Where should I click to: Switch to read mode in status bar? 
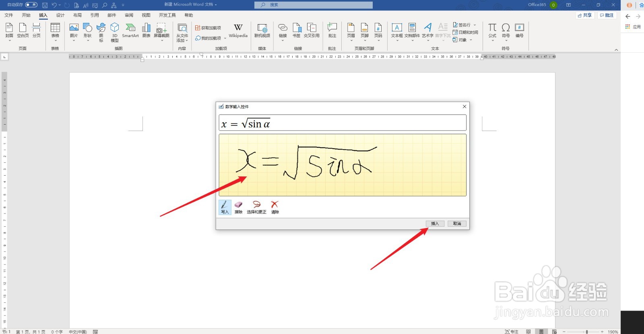click(528, 332)
